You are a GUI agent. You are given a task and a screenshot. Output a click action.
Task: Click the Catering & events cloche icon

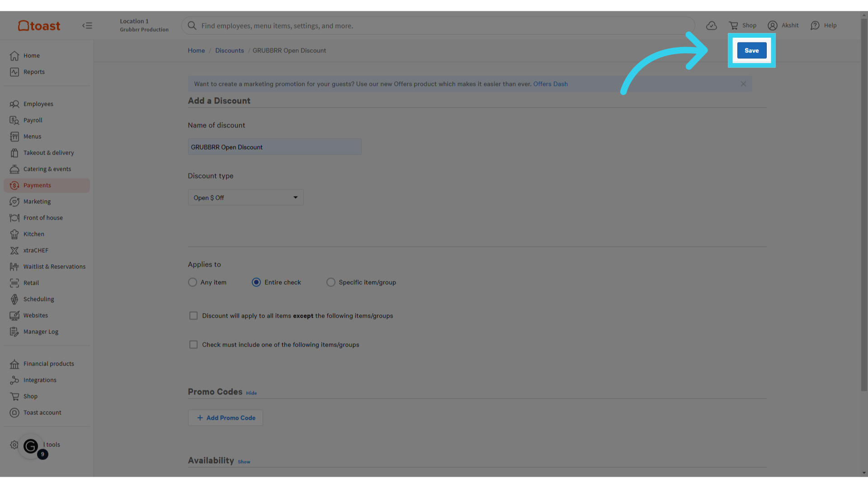[14, 169]
